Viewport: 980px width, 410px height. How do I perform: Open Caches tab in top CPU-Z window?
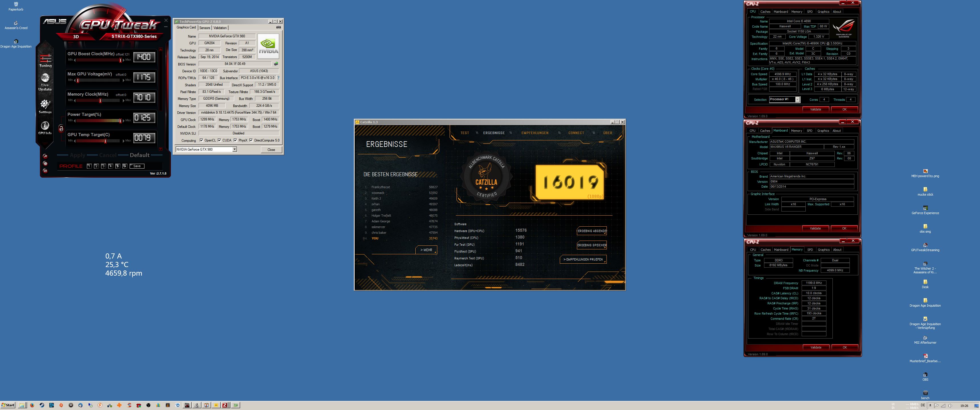pyautogui.click(x=765, y=12)
